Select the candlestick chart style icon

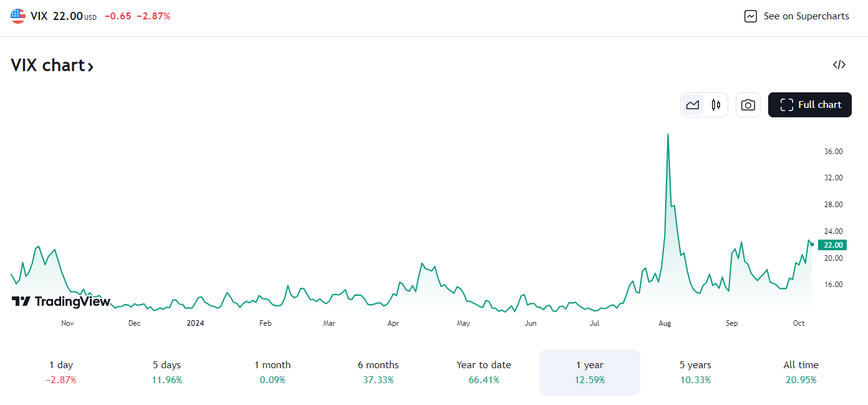click(715, 104)
